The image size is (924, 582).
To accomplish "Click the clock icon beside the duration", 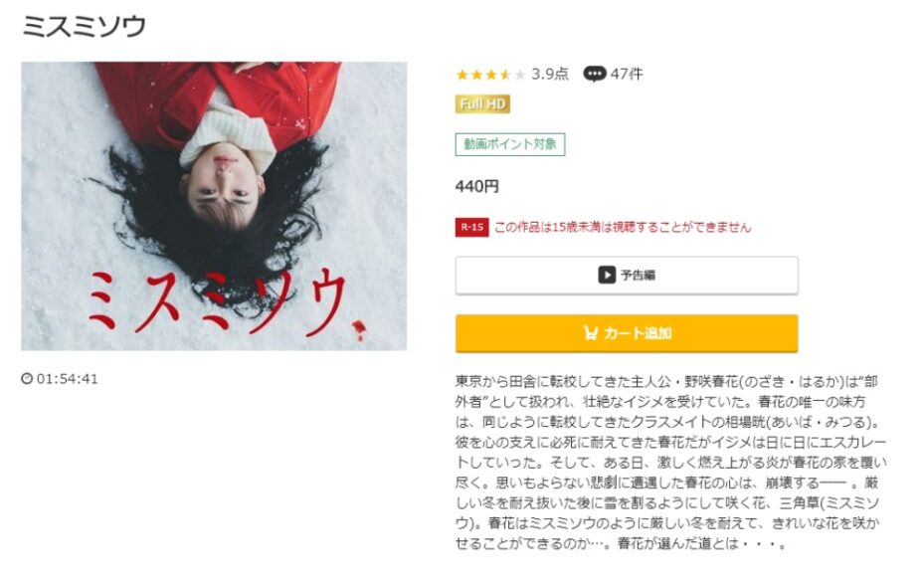I will pos(27,379).
